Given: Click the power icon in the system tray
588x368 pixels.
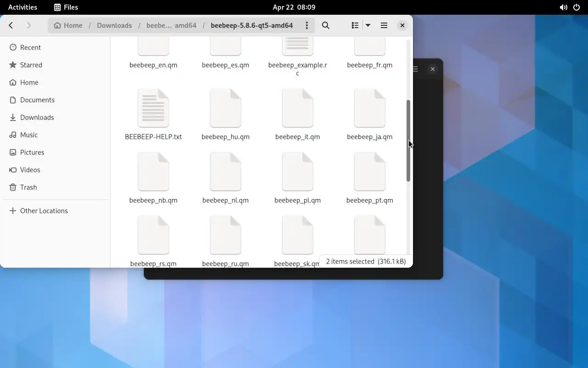Looking at the screenshot, I should 577,7.
